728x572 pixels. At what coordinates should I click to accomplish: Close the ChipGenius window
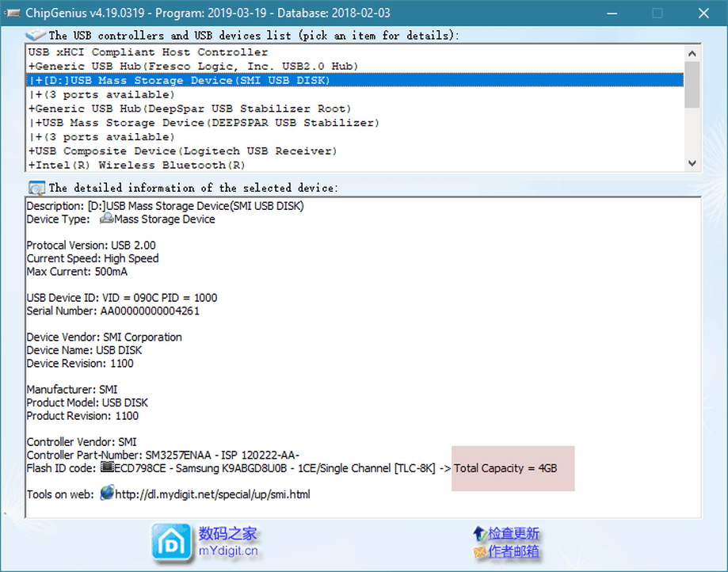[x=703, y=13]
